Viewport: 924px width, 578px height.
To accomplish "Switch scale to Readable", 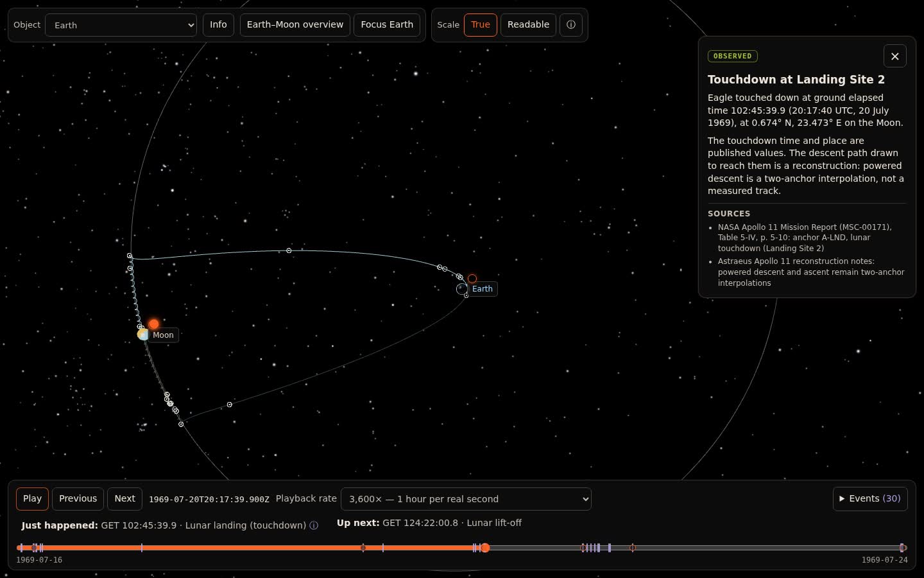I will [528, 25].
